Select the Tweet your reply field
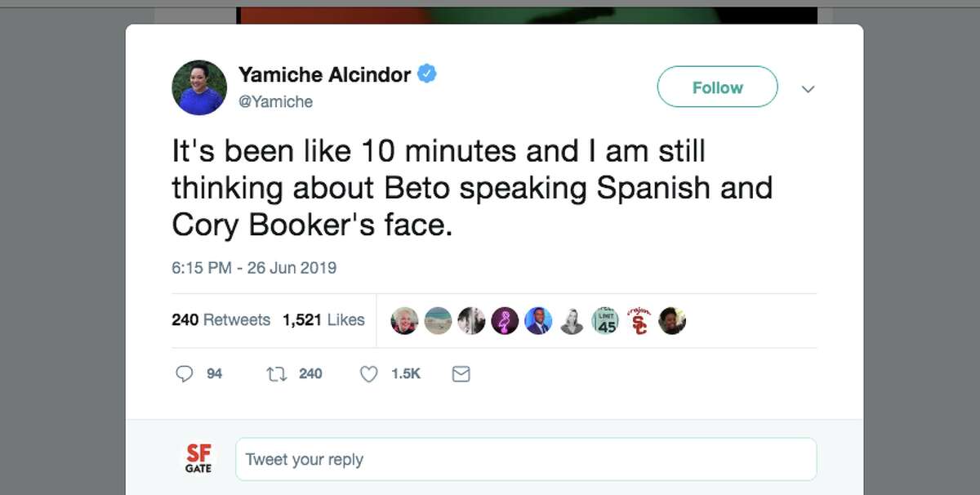Viewport: 980px width, 495px height. (527, 458)
